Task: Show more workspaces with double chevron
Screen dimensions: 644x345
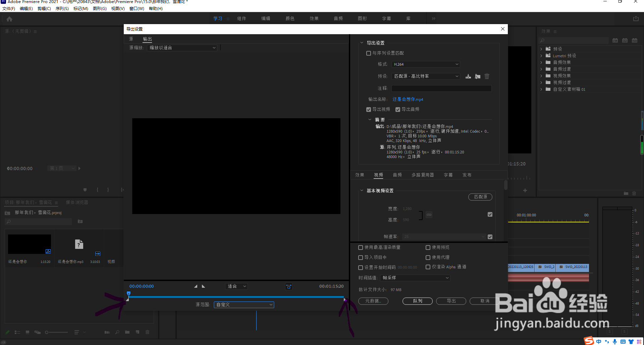Action: pos(434,19)
